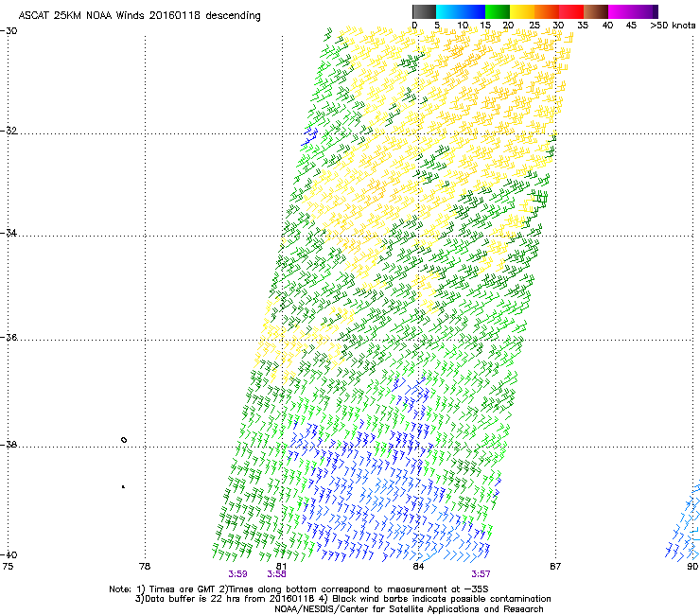Click the -36 latitude axis label

pyautogui.click(x=9, y=337)
